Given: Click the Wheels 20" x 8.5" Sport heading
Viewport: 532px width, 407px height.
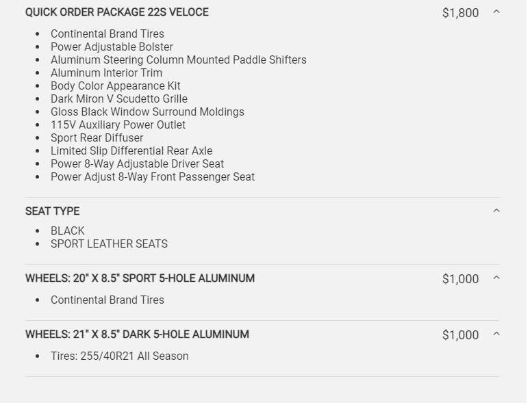Looking at the screenshot, I should pos(140,278).
